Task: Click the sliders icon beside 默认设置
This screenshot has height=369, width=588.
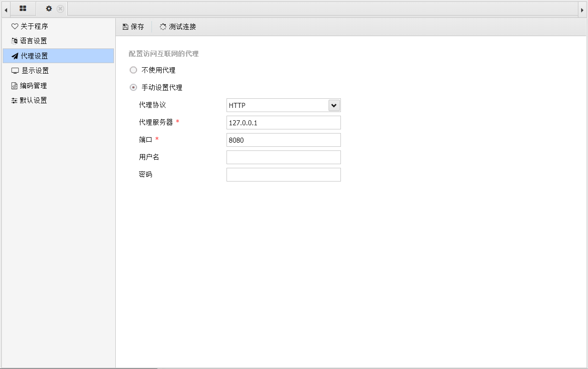Action: click(x=15, y=101)
